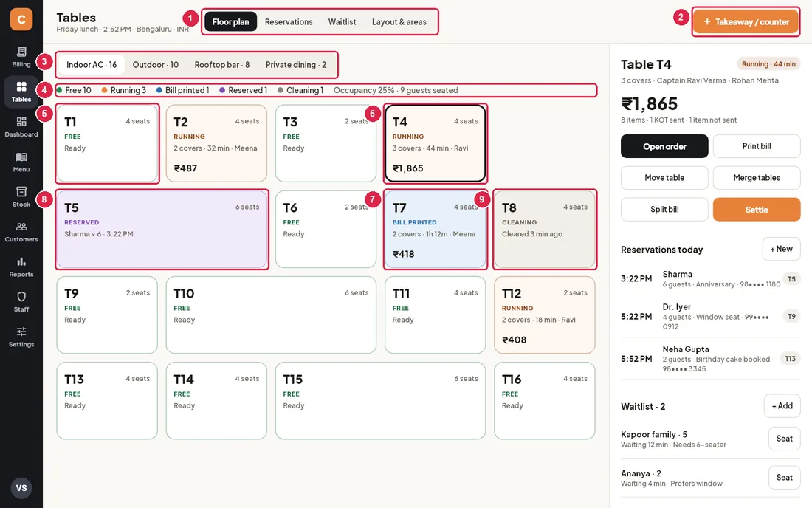The height and width of the screenshot is (508, 812).
Task: Switch to the Floor plan tab
Action: (x=230, y=21)
